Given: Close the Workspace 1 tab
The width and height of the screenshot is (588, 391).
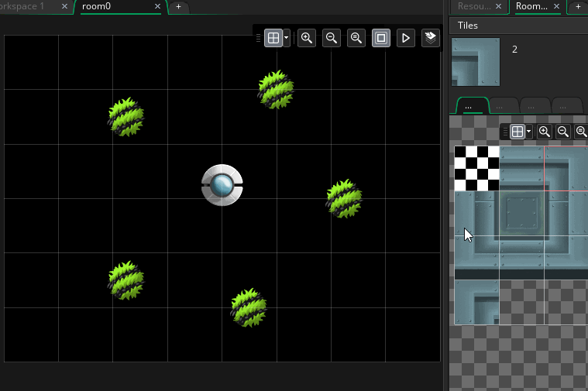Looking at the screenshot, I should [64, 6].
